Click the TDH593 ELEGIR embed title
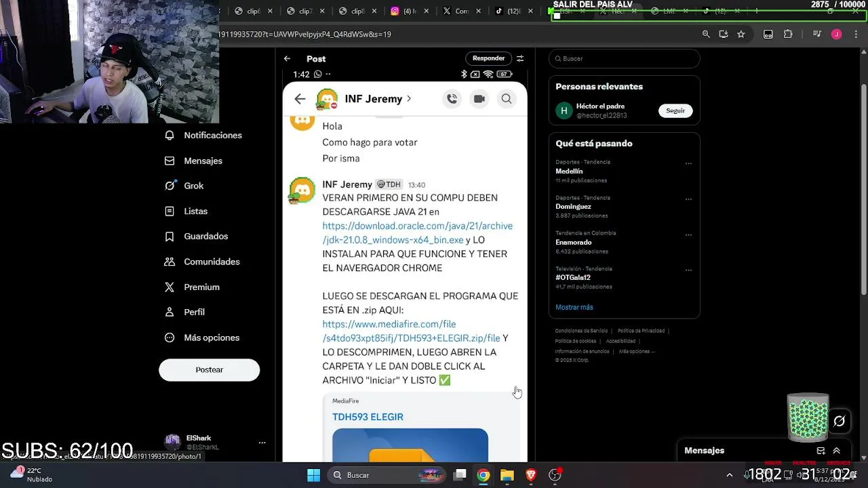The height and width of the screenshot is (488, 868). tap(368, 417)
